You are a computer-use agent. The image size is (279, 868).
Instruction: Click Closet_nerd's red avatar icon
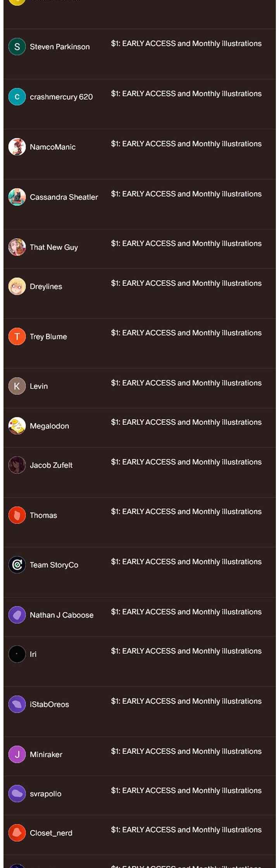pos(17,833)
